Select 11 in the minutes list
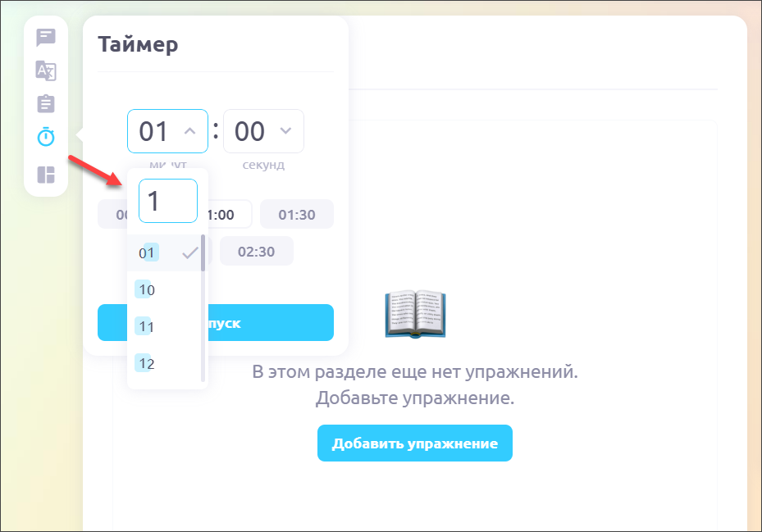Image resolution: width=762 pixels, height=532 pixels. click(164, 326)
